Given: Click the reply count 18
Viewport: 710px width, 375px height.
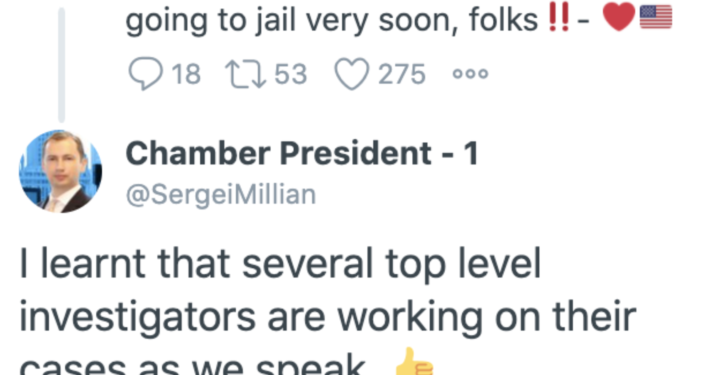Looking at the screenshot, I should [x=186, y=74].
